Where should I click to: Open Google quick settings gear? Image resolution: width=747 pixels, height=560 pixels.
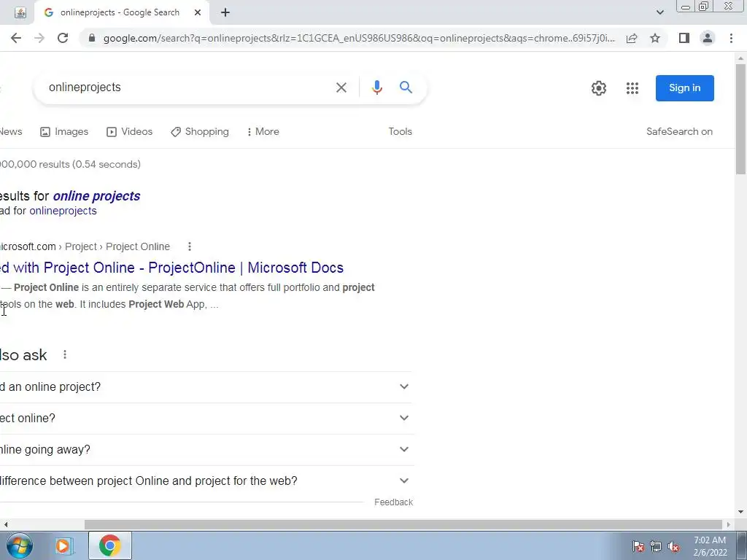coord(599,88)
